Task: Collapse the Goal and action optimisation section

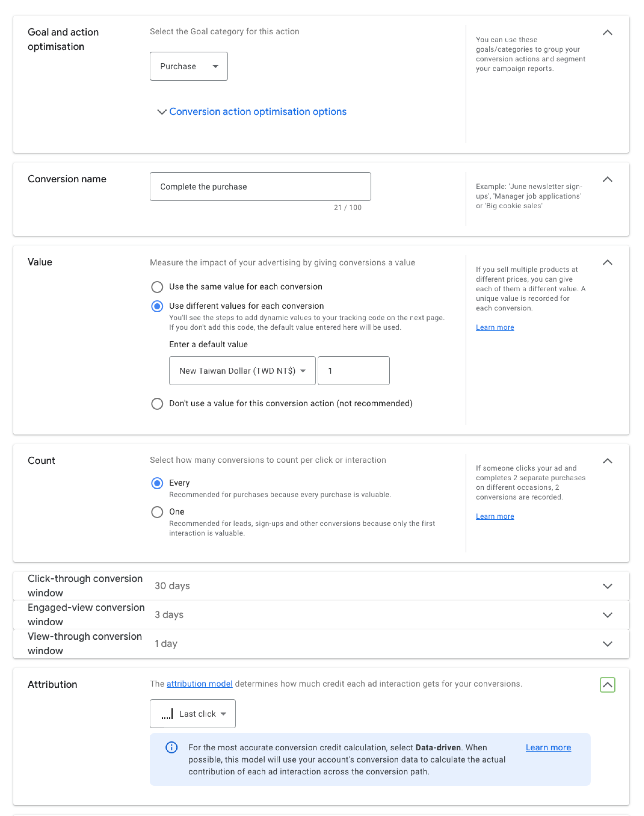Action: 607,32
